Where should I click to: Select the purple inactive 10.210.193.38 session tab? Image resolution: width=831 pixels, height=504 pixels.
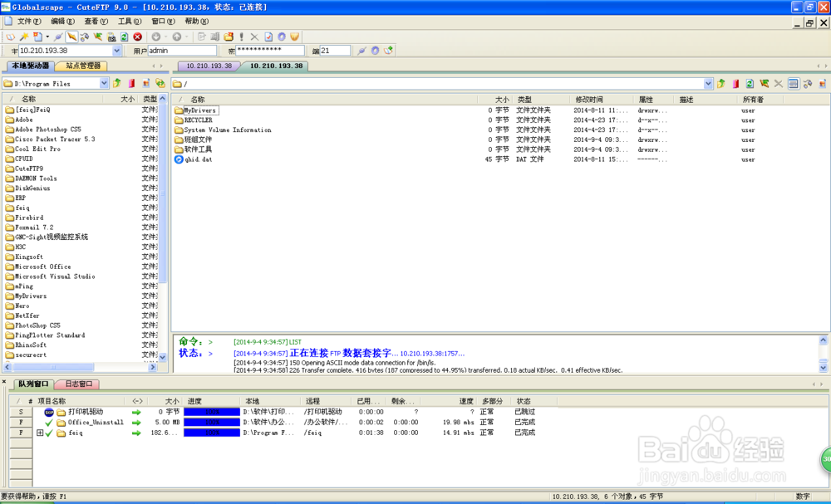coord(209,66)
